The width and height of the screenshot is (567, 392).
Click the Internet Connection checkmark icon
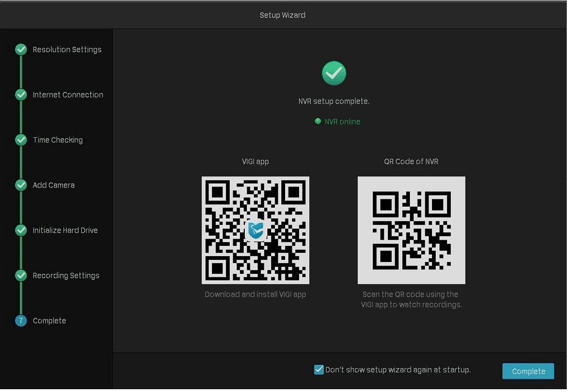coord(21,95)
